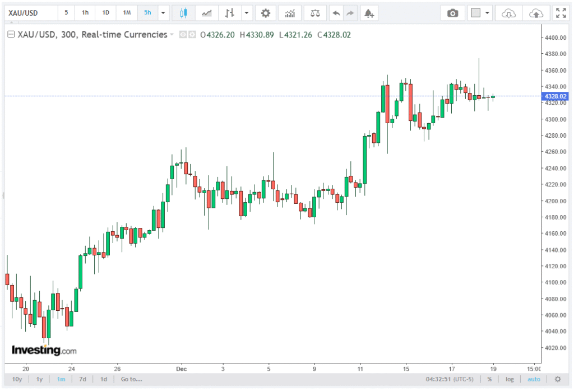Select the candlestick chart style
Screen dimensions: 574x392
(x=183, y=13)
